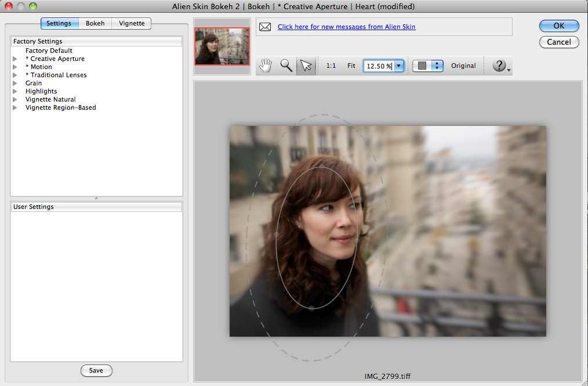Click the envelope messages icon
This screenshot has height=386, width=588.
[265, 27]
